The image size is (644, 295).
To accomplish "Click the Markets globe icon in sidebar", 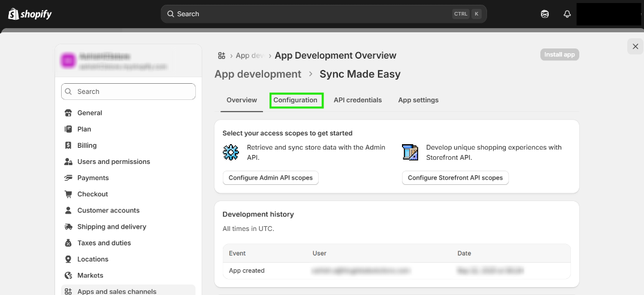I will (68, 275).
